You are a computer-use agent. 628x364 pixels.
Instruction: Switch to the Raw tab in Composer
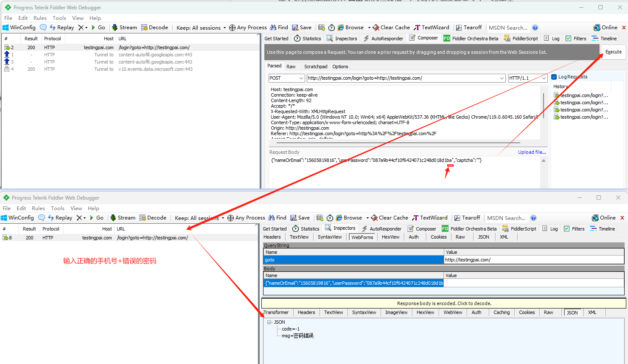(x=291, y=67)
